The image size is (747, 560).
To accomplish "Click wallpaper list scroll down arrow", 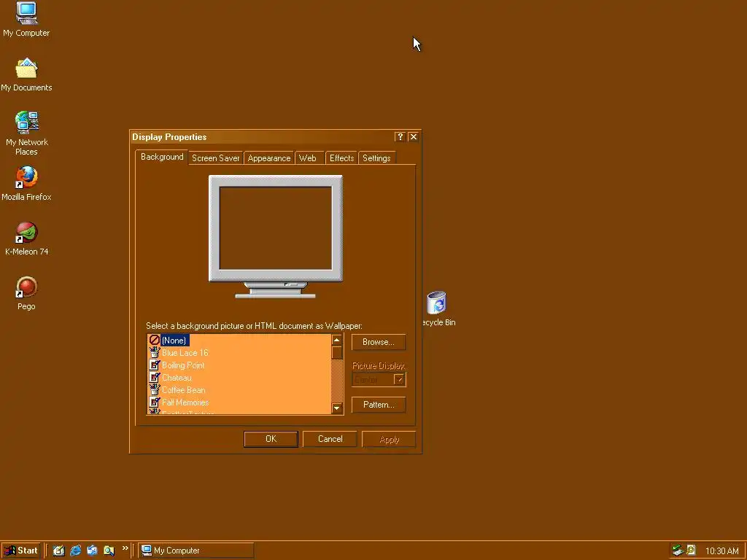I will pos(337,408).
